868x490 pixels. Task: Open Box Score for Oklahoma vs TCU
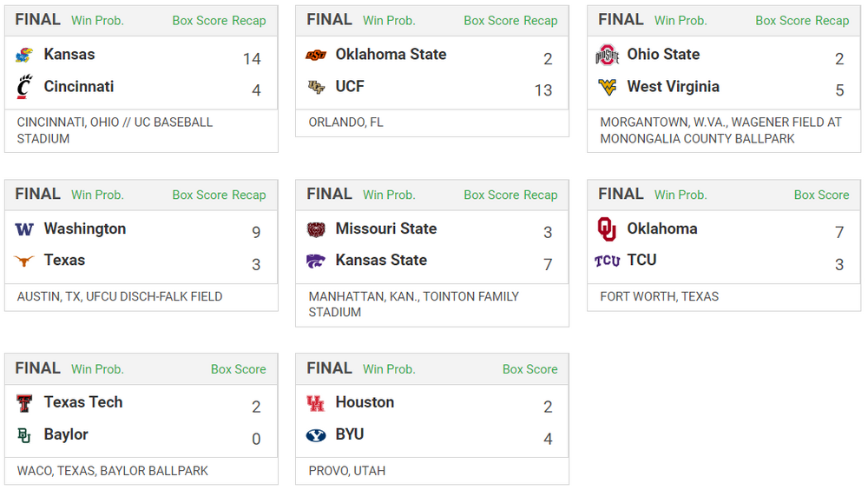pos(821,195)
